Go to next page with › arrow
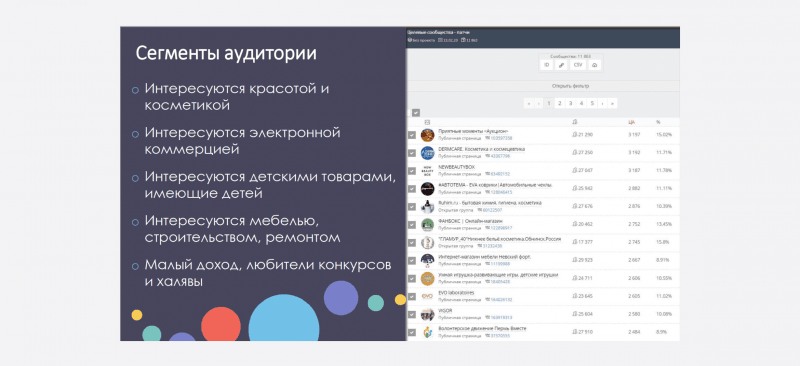Image resolution: width=800 pixels, height=366 pixels. pos(602,103)
